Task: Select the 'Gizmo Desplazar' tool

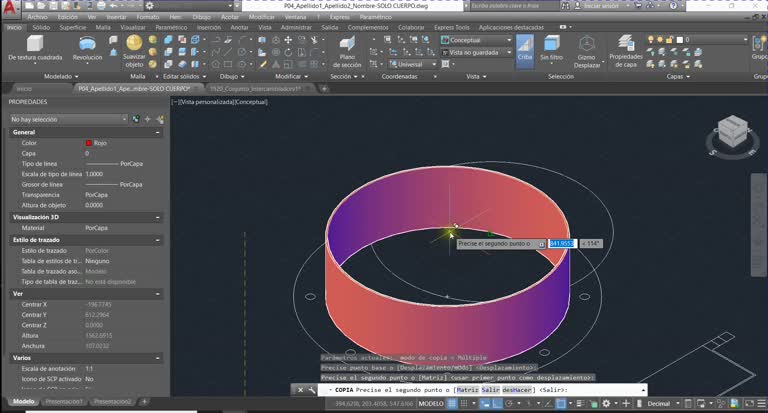Action: (x=586, y=51)
